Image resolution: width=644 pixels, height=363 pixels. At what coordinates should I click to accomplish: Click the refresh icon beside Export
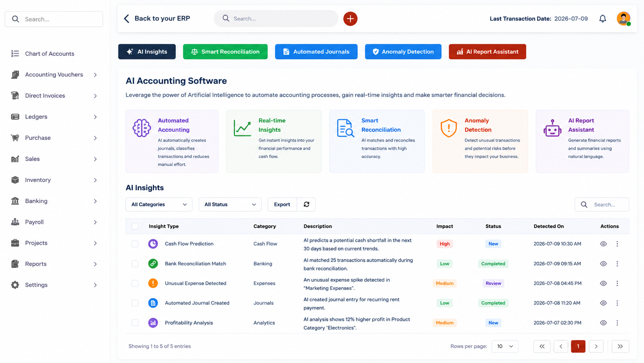click(x=306, y=204)
